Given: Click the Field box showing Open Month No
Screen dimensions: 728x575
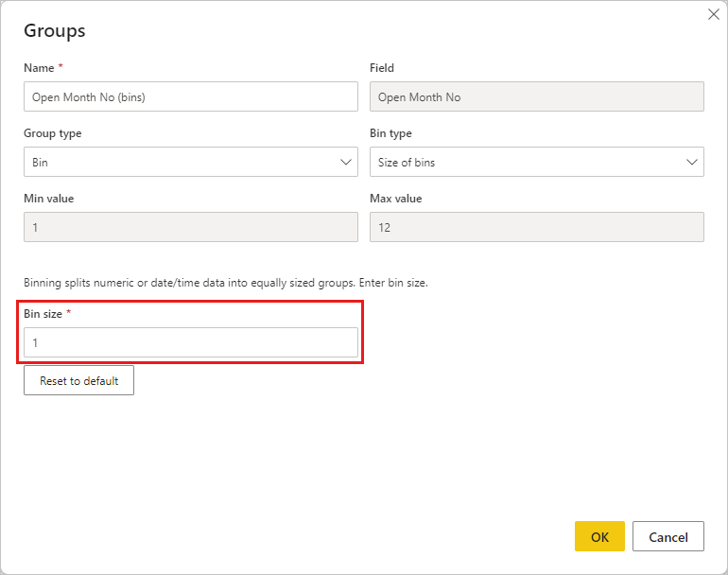Looking at the screenshot, I should coord(536,96).
